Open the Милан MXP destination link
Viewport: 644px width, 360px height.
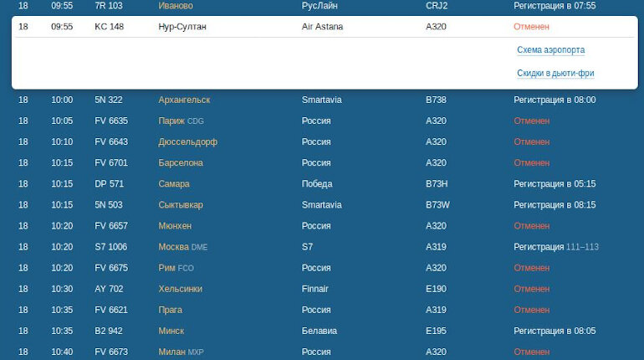click(181, 352)
